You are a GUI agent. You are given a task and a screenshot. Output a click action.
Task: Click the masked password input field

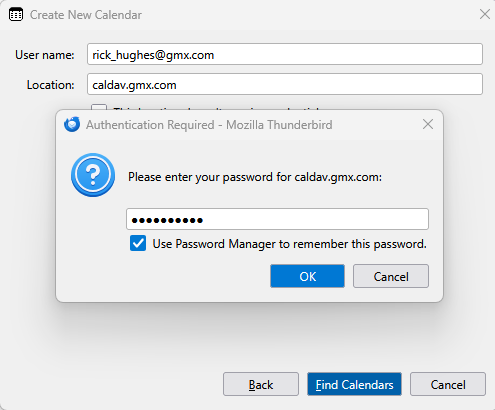(277, 219)
